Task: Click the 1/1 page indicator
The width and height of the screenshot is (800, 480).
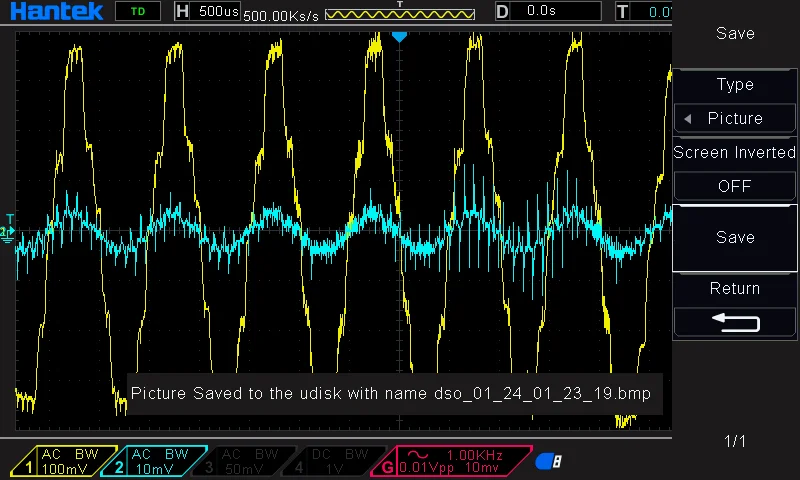Action: coord(735,441)
